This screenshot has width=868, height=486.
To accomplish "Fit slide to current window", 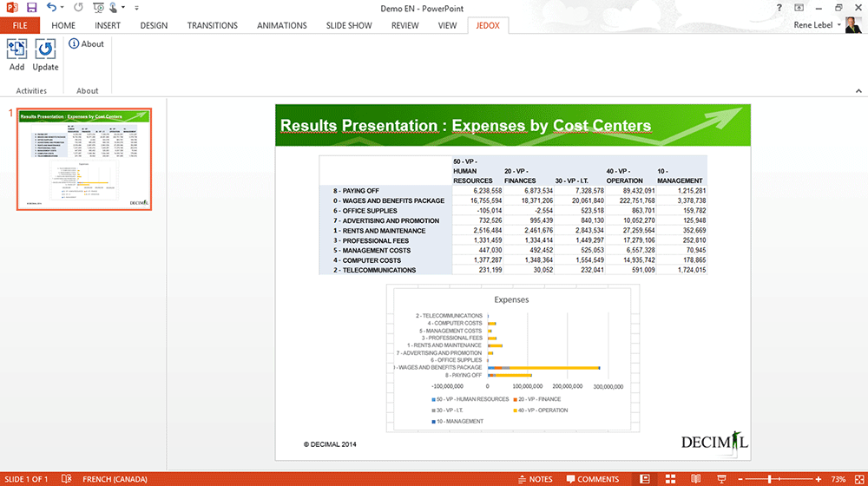I will (858, 479).
